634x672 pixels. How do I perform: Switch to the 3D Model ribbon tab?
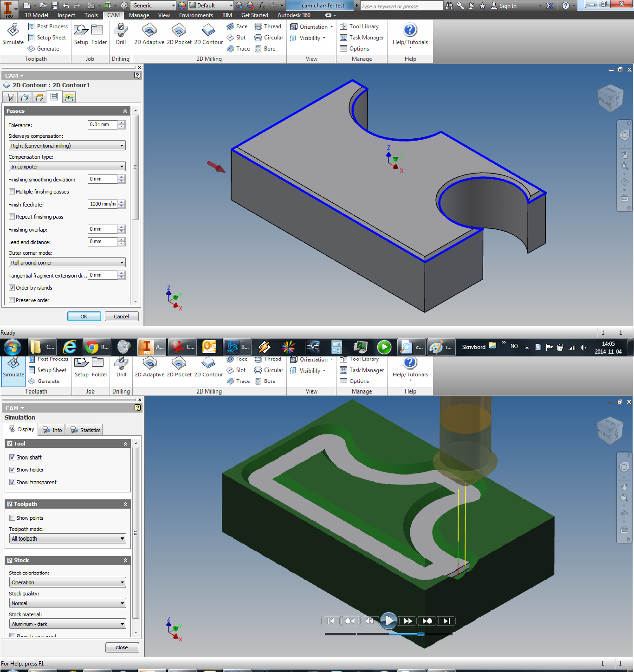click(36, 15)
